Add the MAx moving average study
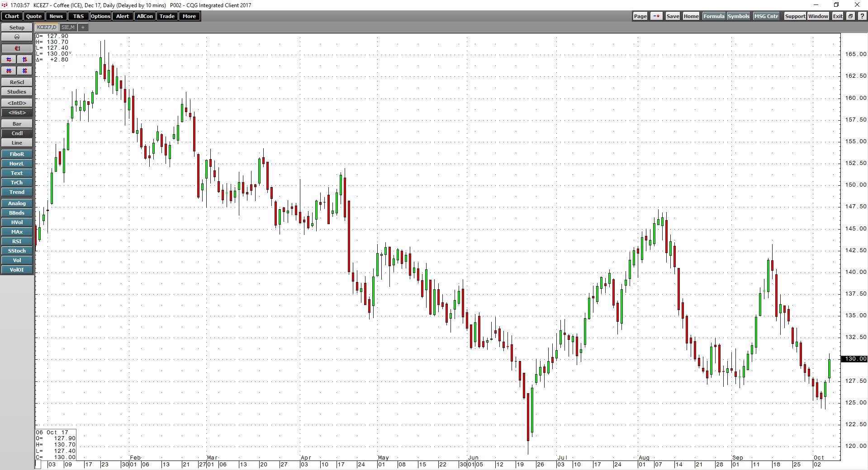The width and height of the screenshot is (868, 470). coord(17,232)
